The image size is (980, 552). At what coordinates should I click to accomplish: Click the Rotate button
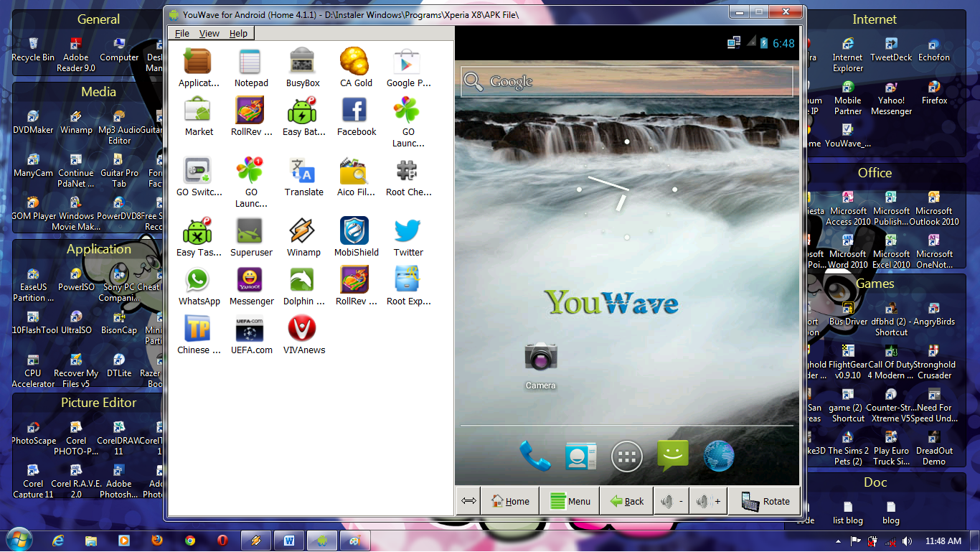(x=764, y=500)
